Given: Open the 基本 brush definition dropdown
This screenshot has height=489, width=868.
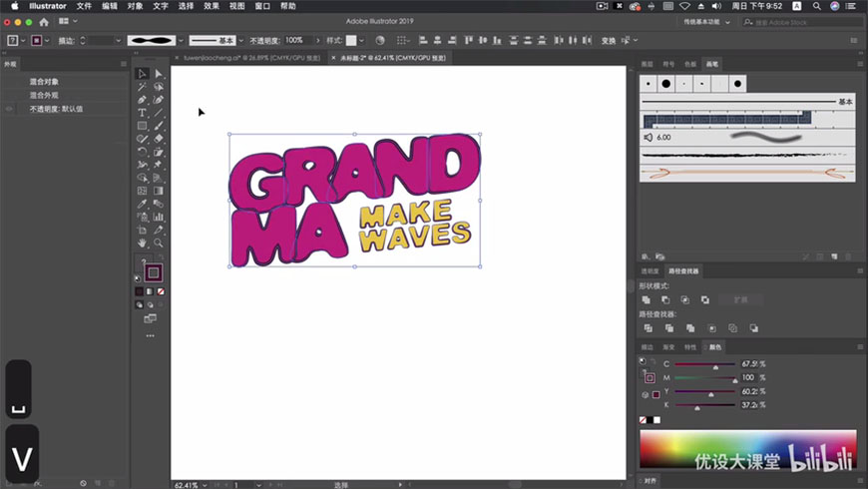Looking at the screenshot, I should click(240, 41).
